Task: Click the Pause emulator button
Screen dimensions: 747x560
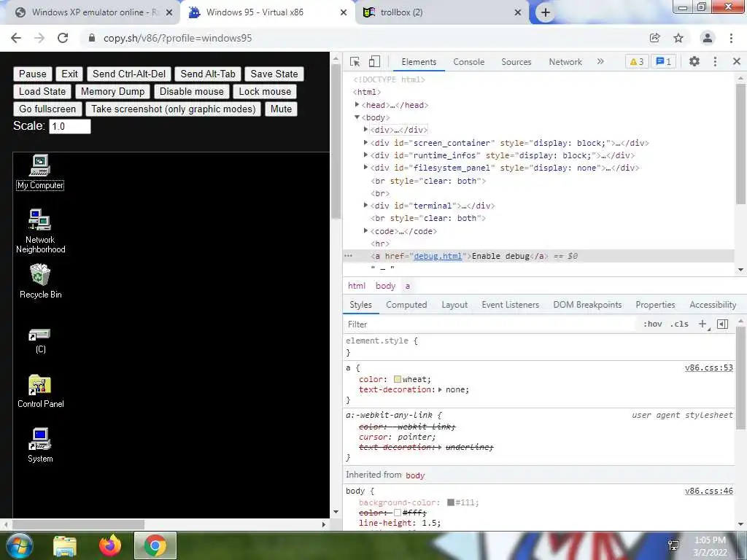Action: coord(32,74)
